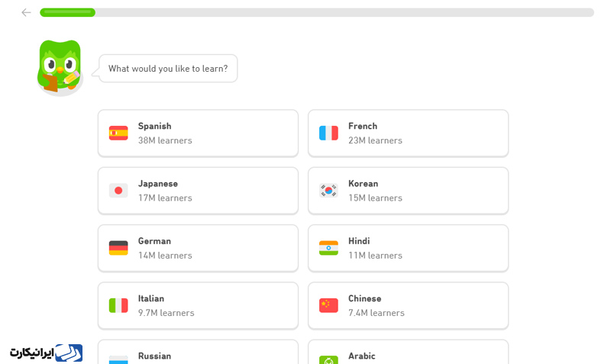
Task: Select the Korean language card
Action: pos(408,191)
